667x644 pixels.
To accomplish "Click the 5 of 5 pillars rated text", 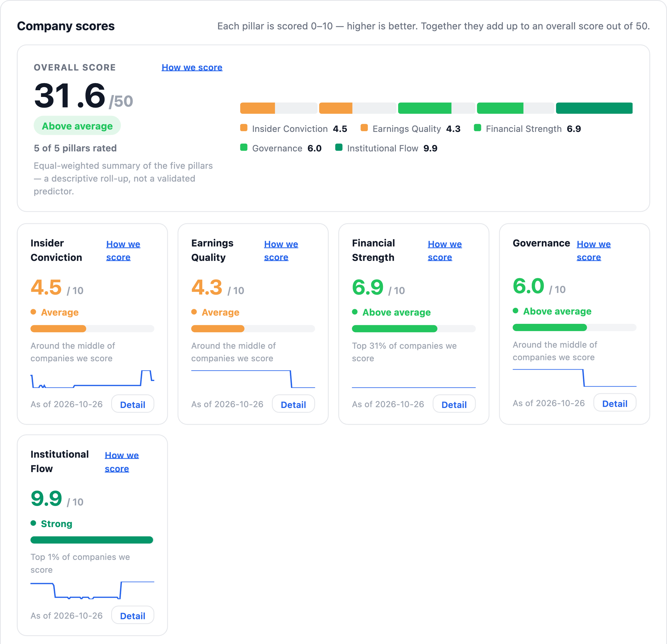I will 75,148.
